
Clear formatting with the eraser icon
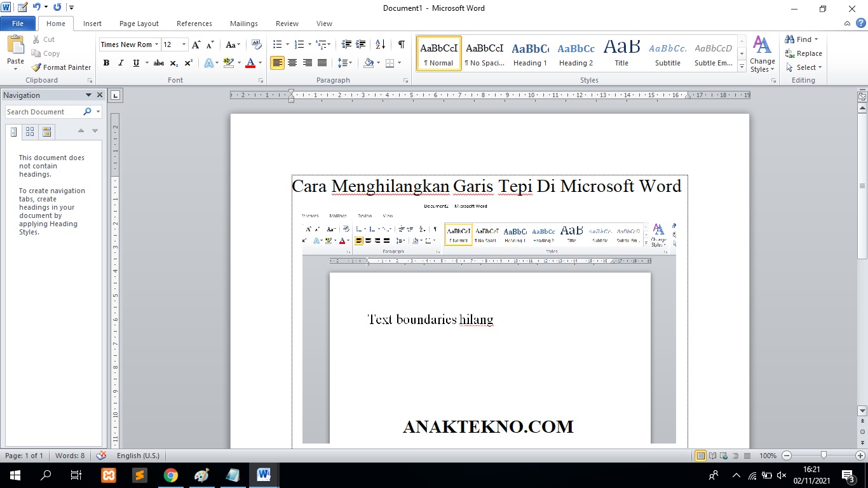pos(257,44)
